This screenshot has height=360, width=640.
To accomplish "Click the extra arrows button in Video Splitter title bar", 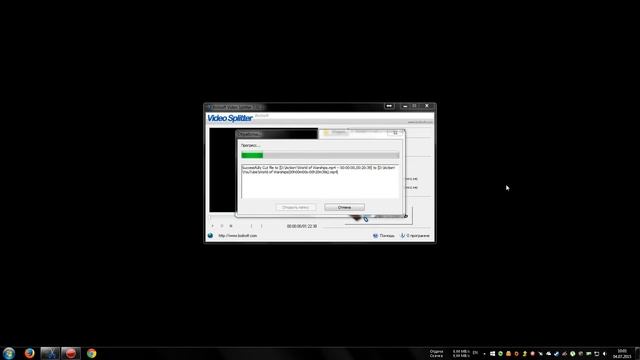I will tap(389, 106).
